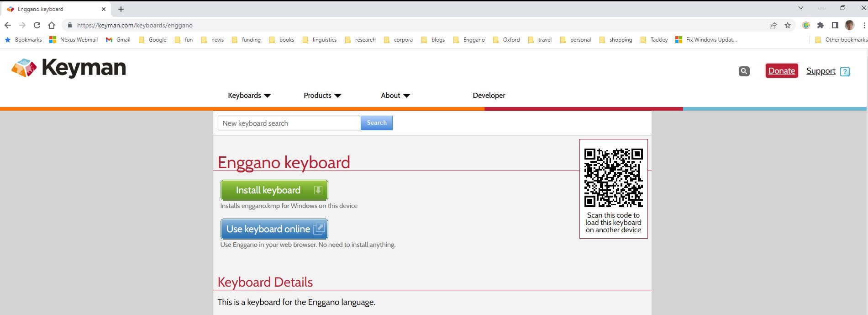The image size is (868, 315).
Task: Open the Developer menu item
Action: 489,96
